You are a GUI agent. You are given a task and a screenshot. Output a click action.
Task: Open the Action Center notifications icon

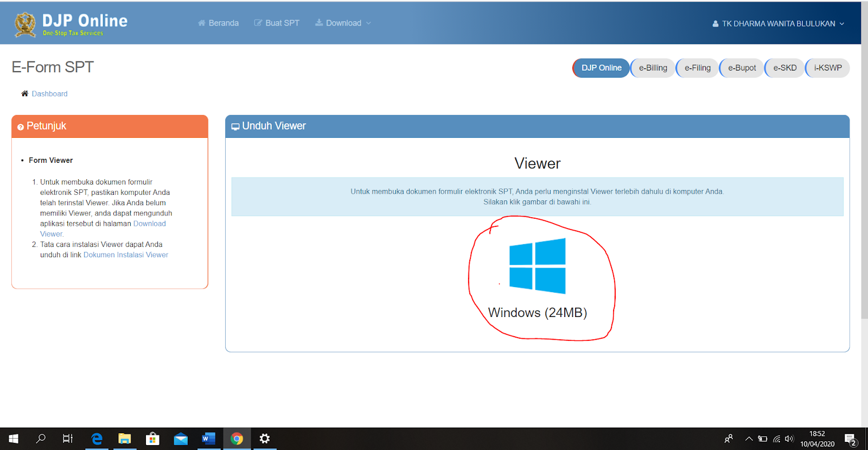[x=851, y=439]
